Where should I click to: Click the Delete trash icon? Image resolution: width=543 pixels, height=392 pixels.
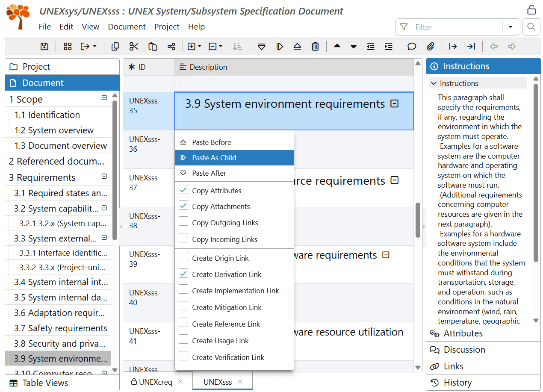click(315, 46)
